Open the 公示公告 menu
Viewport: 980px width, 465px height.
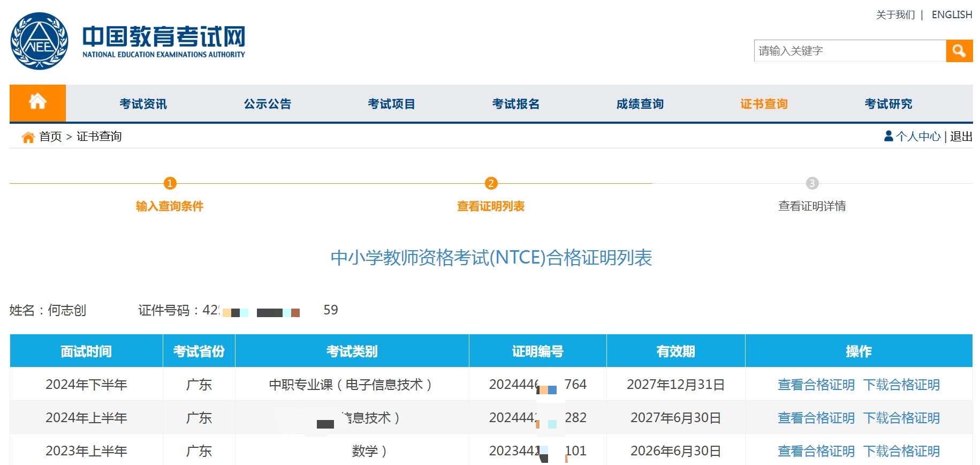click(268, 104)
